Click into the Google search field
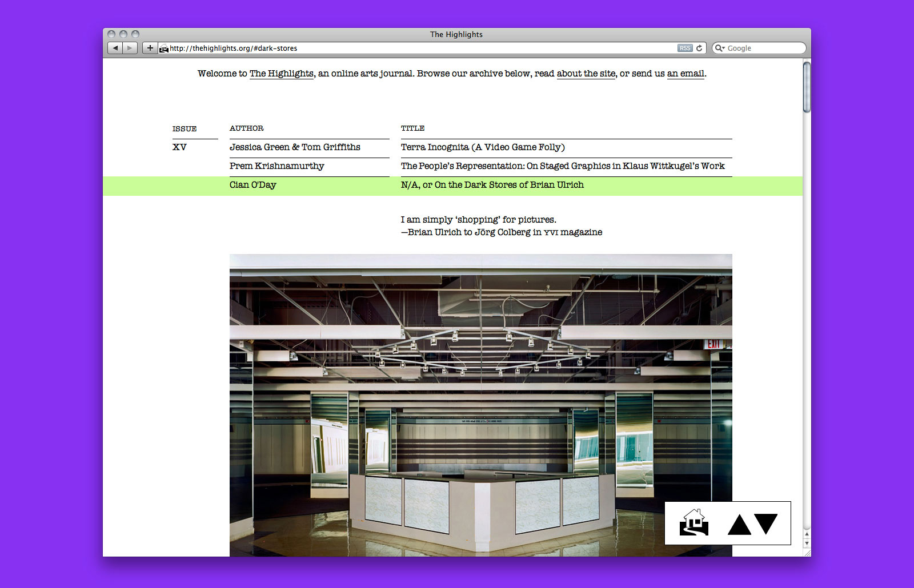 pyautogui.click(x=763, y=49)
